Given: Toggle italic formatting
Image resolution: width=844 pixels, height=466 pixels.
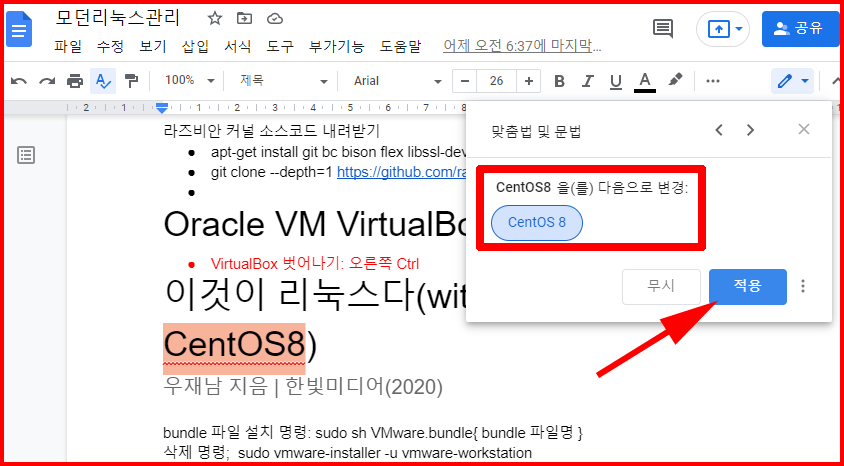Looking at the screenshot, I should (587, 81).
